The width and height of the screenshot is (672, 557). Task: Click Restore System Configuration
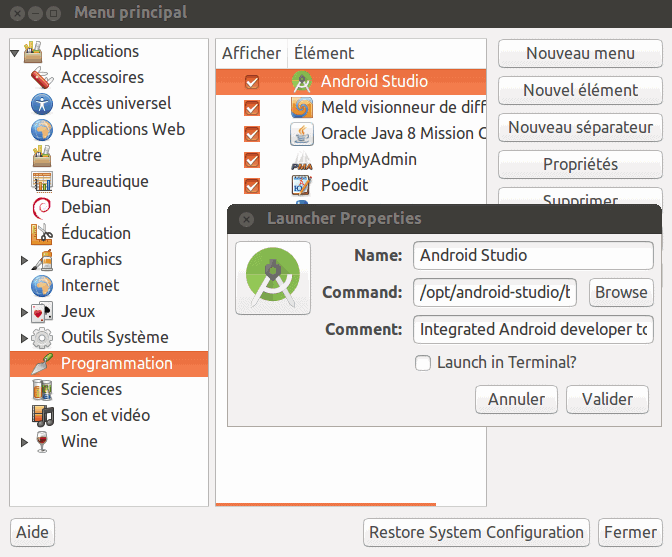coord(476,533)
